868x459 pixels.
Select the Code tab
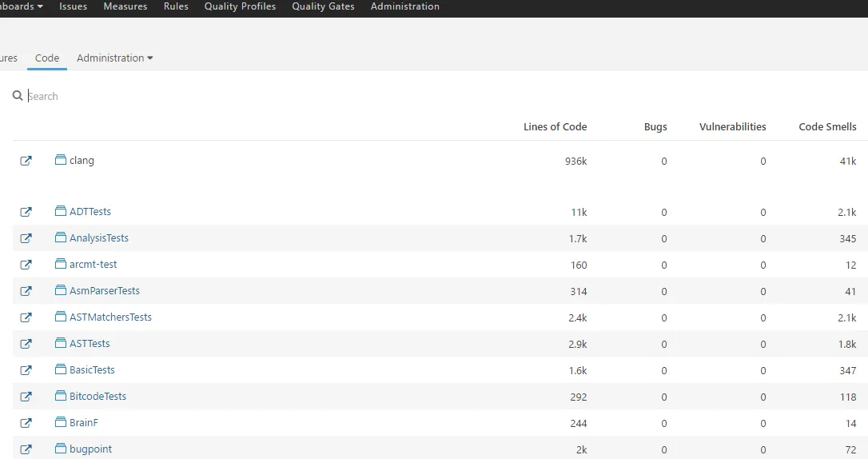[x=47, y=58]
